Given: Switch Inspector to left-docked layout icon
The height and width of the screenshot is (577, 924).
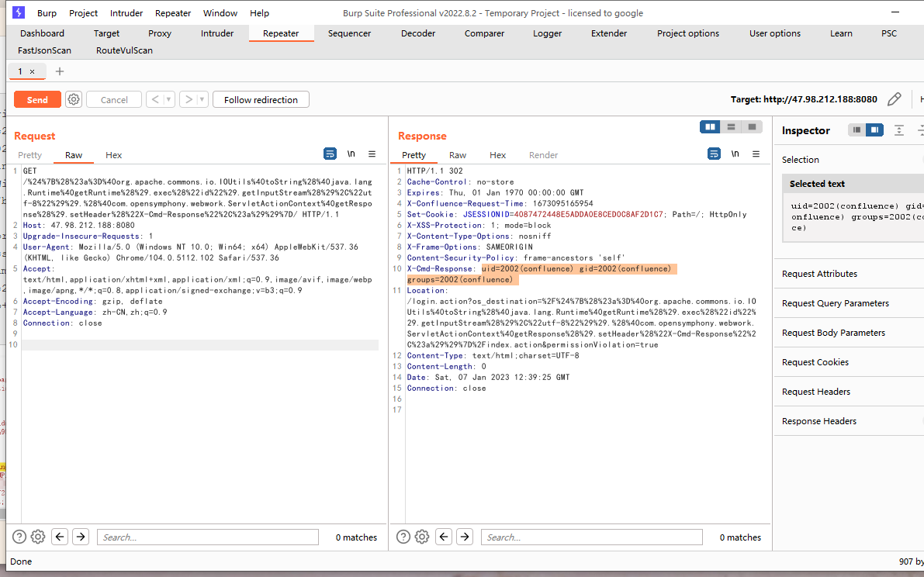Looking at the screenshot, I should 857,130.
